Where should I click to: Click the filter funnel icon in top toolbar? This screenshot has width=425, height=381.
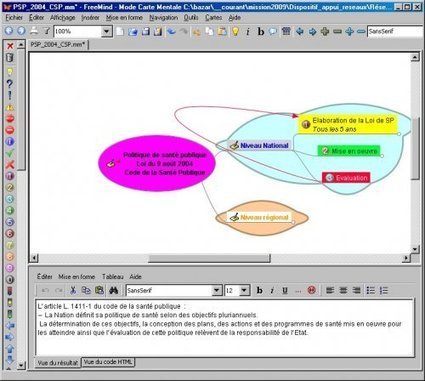pyautogui.click(x=46, y=31)
